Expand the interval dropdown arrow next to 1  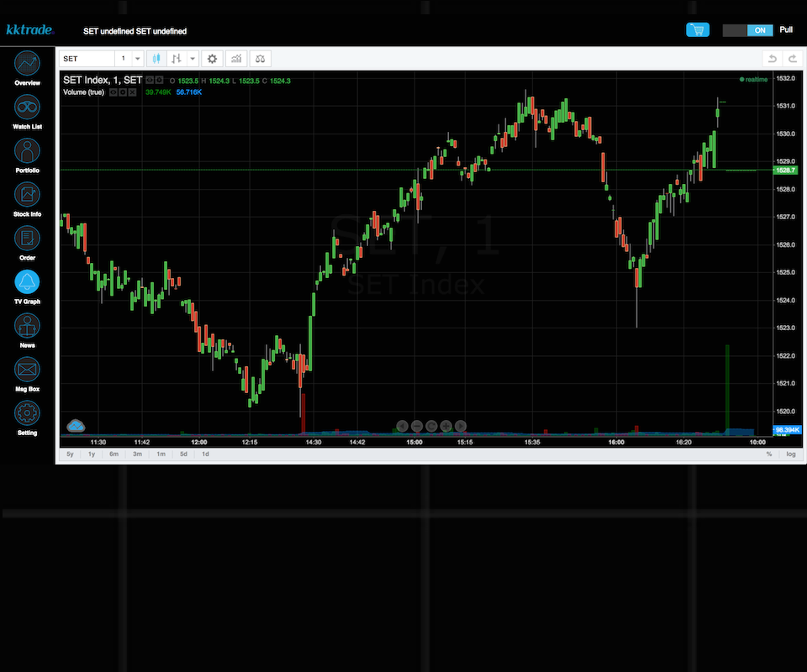tap(137, 59)
